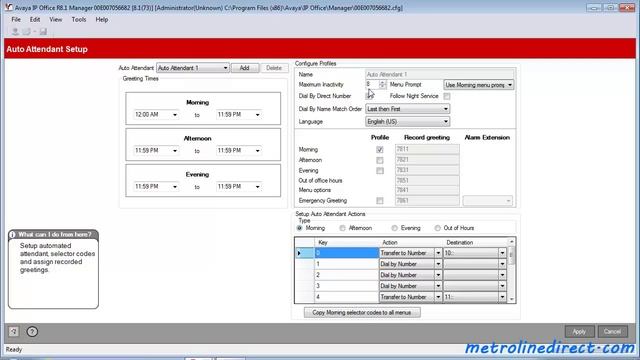Open the Destination dropdown for key 0
Viewport: 640px width, 360px height.
pos(502,253)
